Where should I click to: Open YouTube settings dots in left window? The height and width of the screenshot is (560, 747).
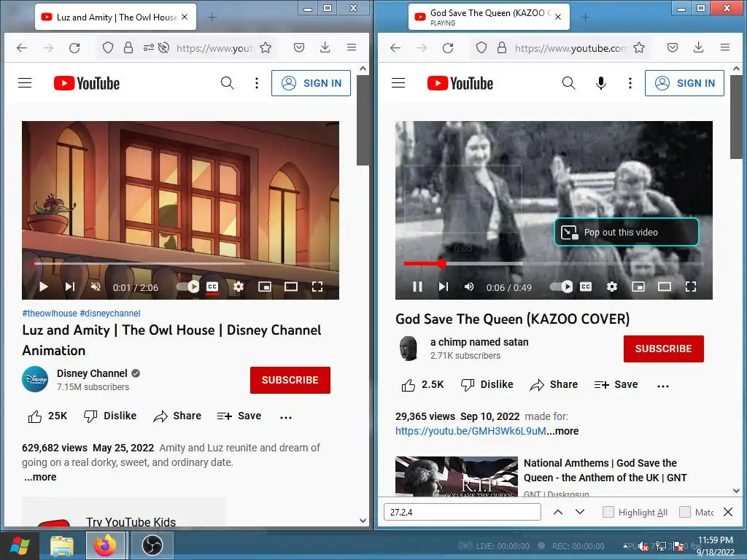click(257, 83)
